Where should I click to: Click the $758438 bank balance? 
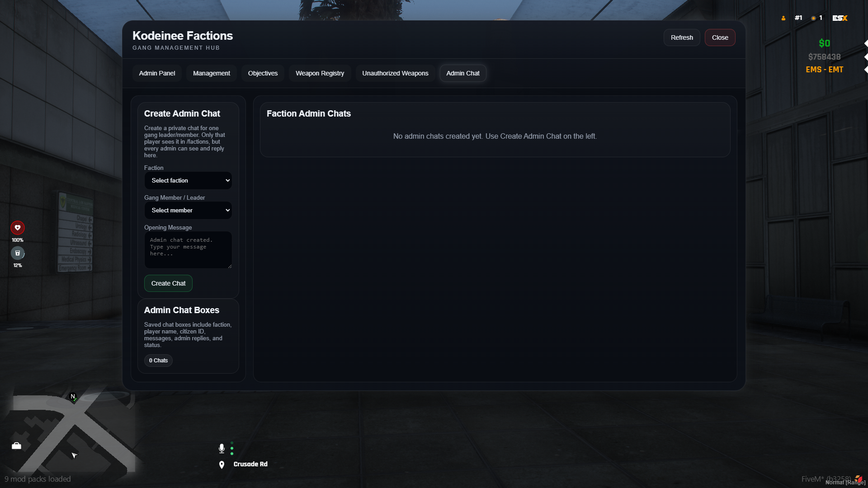824,57
